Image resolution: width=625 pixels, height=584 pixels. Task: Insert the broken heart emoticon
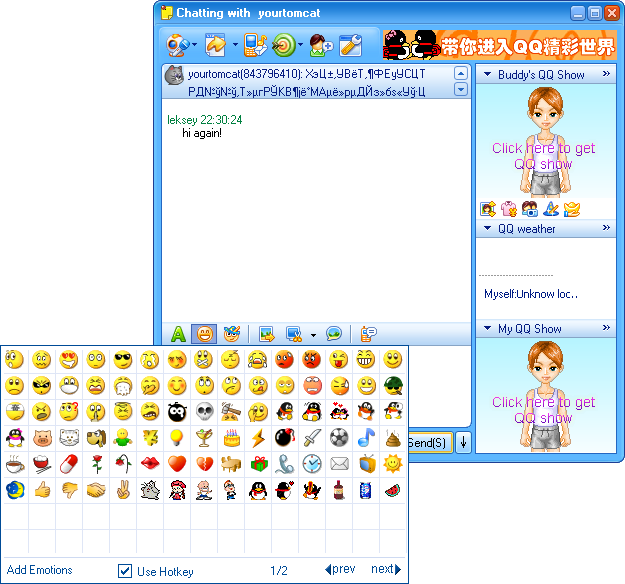[204, 464]
